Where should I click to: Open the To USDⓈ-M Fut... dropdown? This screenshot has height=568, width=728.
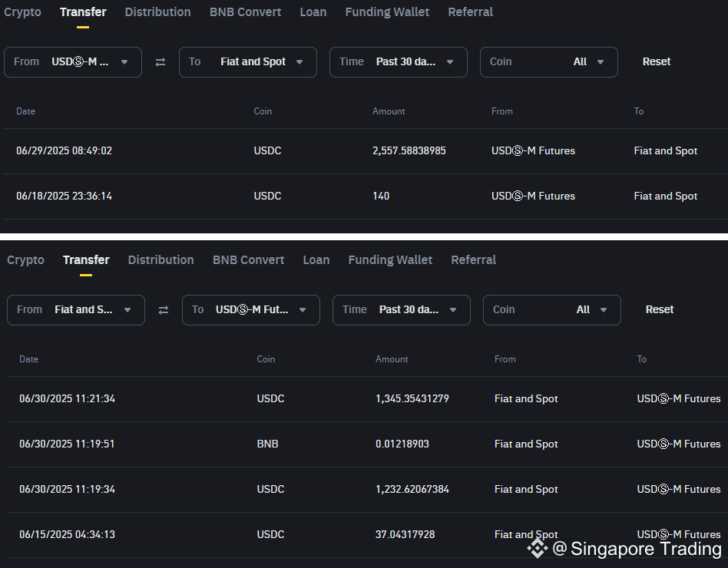tap(251, 310)
